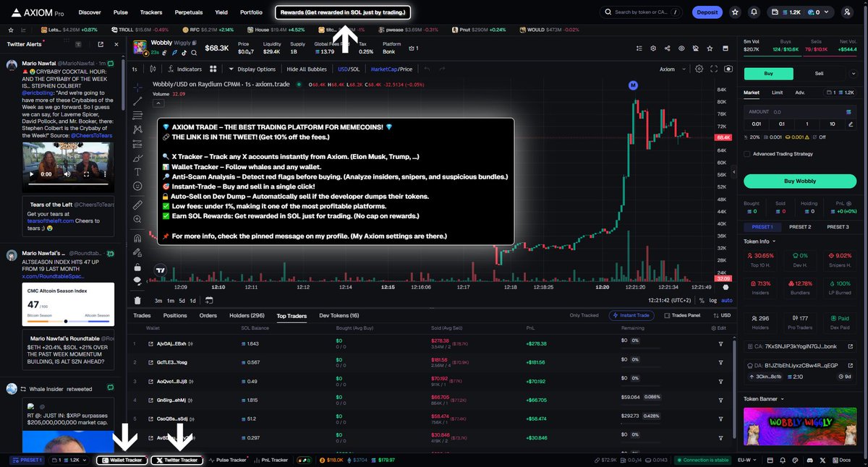Expand the Token Info section

(x=760, y=241)
